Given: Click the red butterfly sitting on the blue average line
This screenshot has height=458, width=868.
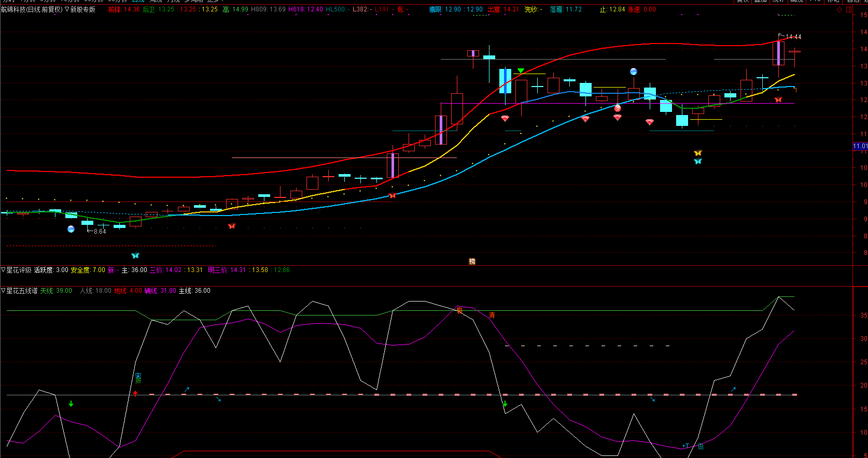Looking at the screenshot, I should (x=393, y=195).
